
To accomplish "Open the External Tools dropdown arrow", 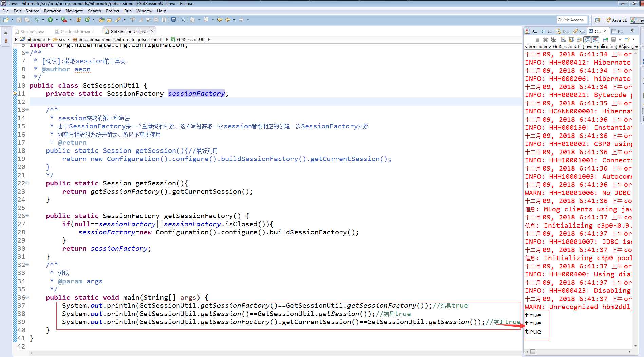I will tap(70, 20).
